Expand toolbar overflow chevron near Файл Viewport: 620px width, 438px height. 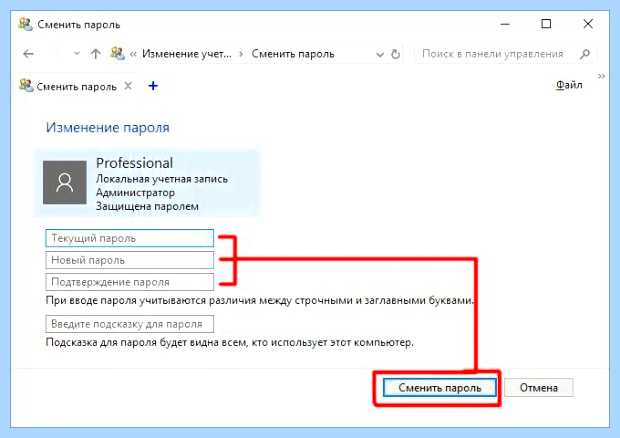tap(601, 76)
